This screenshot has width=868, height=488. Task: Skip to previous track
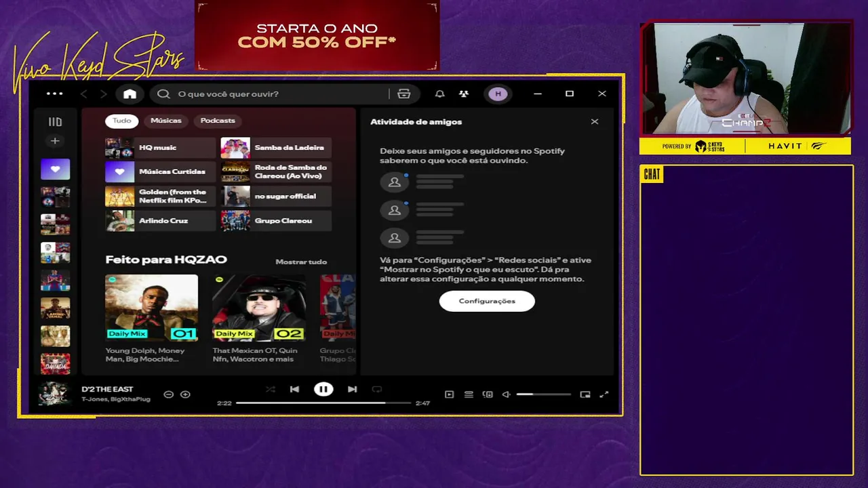[294, 389]
